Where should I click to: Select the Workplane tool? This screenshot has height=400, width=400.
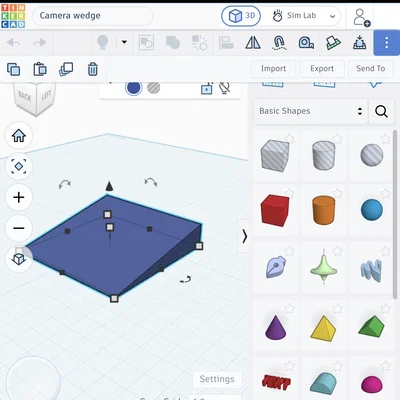pyautogui.click(x=333, y=43)
